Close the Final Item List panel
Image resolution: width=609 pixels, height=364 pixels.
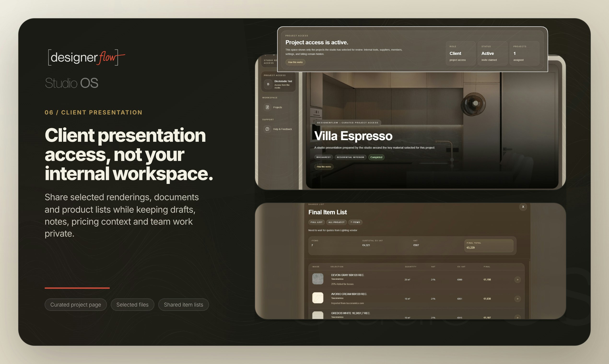[x=523, y=207]
